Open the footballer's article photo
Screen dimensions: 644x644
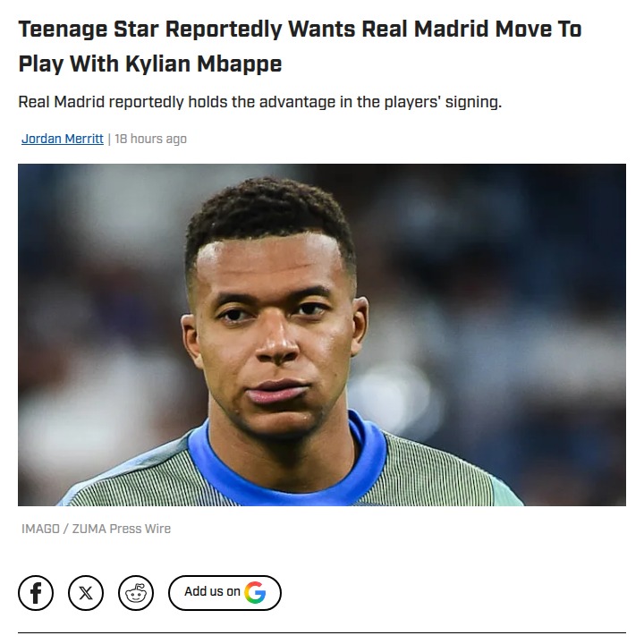coord(322,335)
